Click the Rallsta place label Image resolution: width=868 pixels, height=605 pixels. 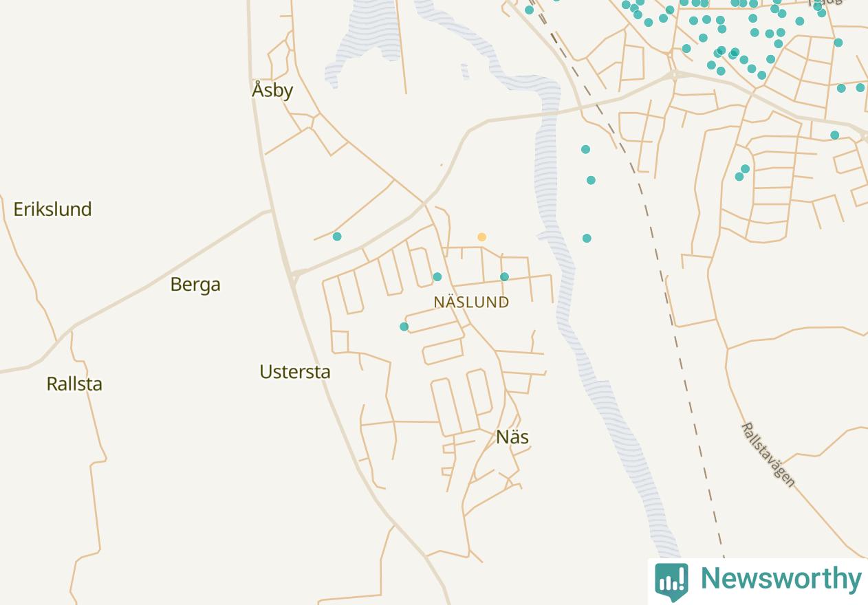[74, 384]
